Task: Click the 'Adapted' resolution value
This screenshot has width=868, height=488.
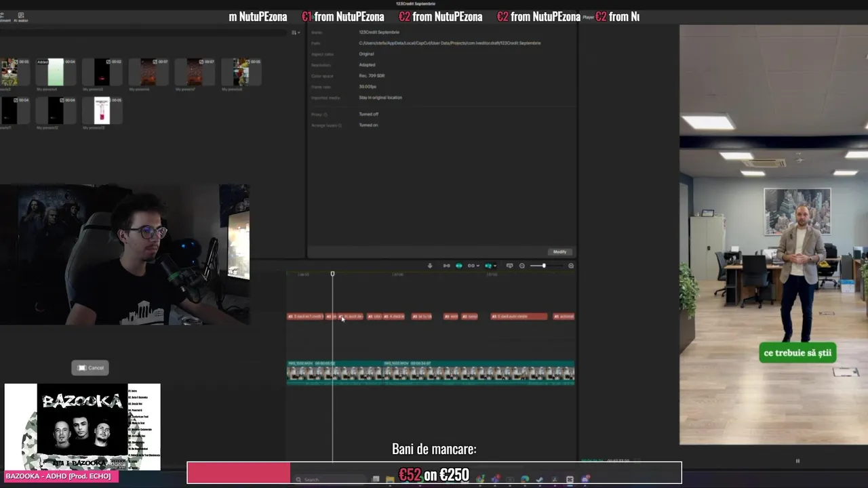Action: tap(367, 65)
